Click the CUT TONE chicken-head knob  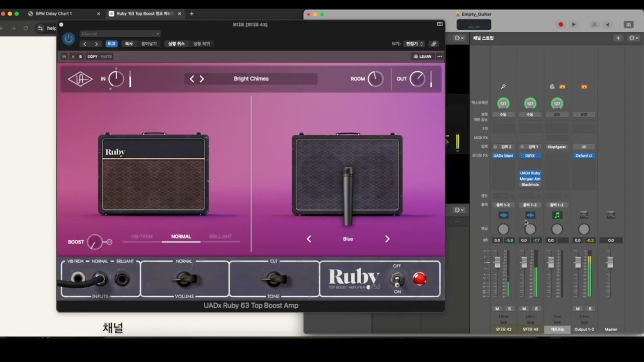pos(274,278)
